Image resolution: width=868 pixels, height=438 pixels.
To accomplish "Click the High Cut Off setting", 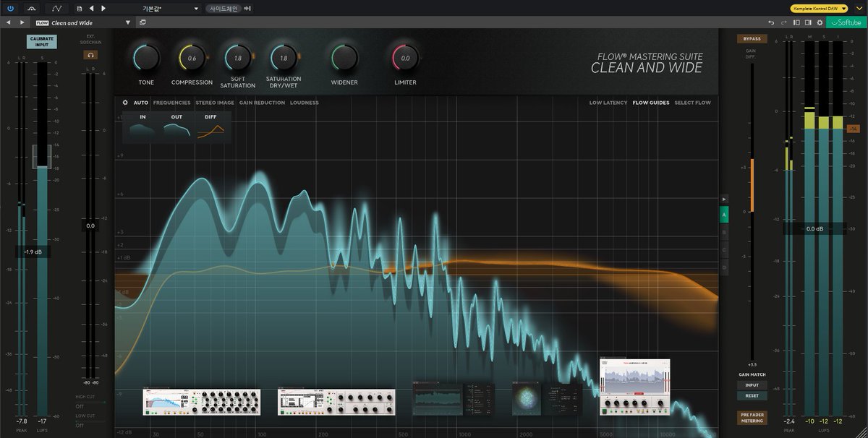I will coord(79,405).
